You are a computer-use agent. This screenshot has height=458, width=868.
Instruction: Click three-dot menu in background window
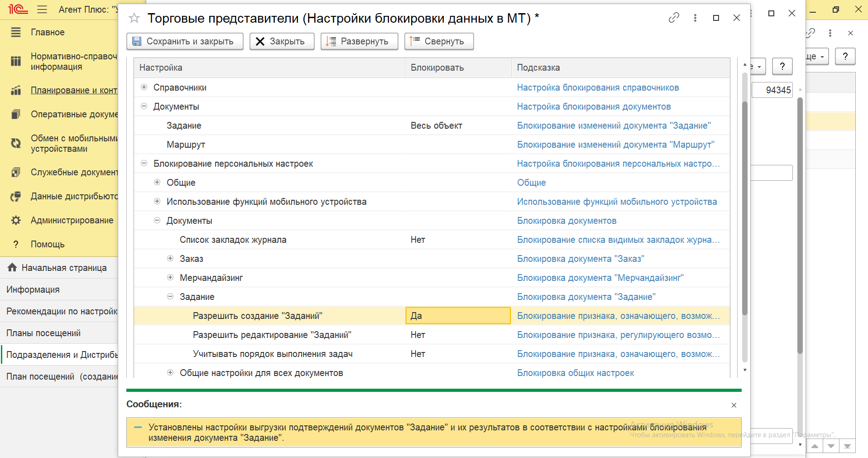point(830,33)
